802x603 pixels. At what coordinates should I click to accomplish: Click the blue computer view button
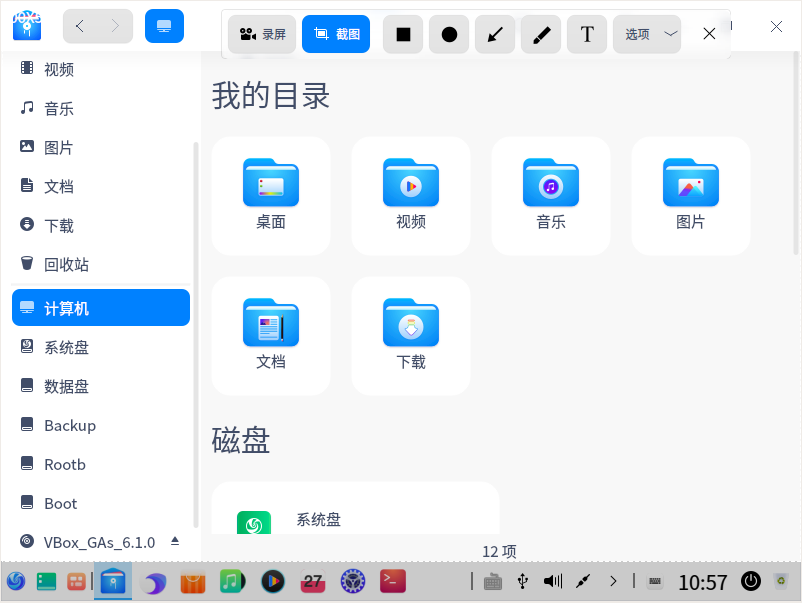click(164, 26)
